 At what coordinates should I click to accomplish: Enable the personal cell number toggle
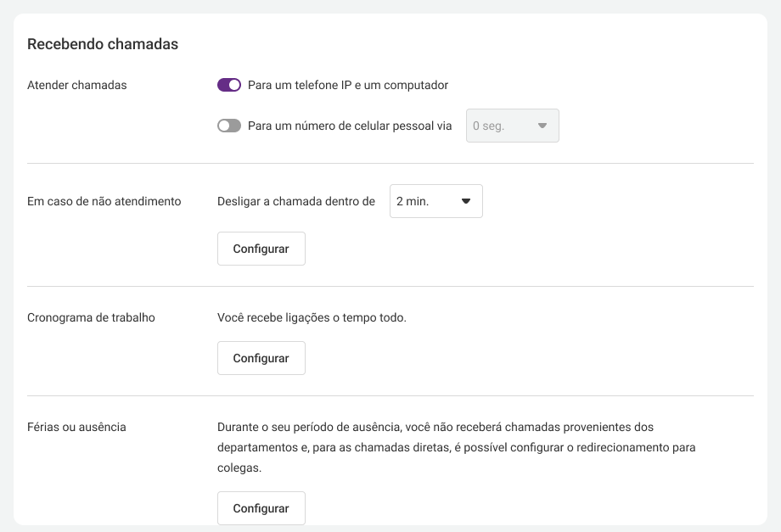[x=229, y=126]
